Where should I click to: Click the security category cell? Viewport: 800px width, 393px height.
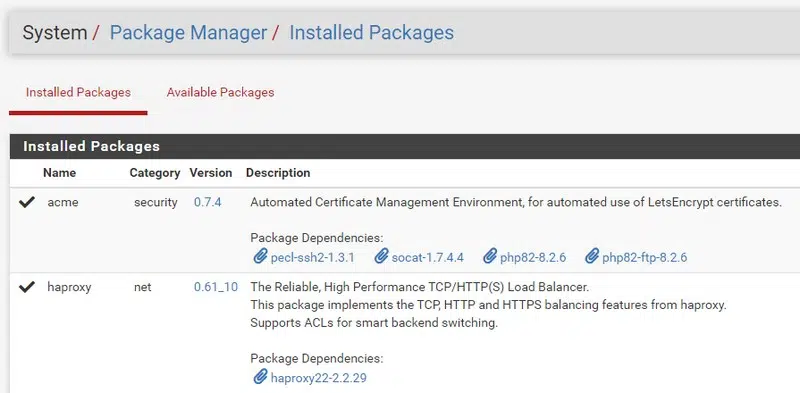(156, 203)
